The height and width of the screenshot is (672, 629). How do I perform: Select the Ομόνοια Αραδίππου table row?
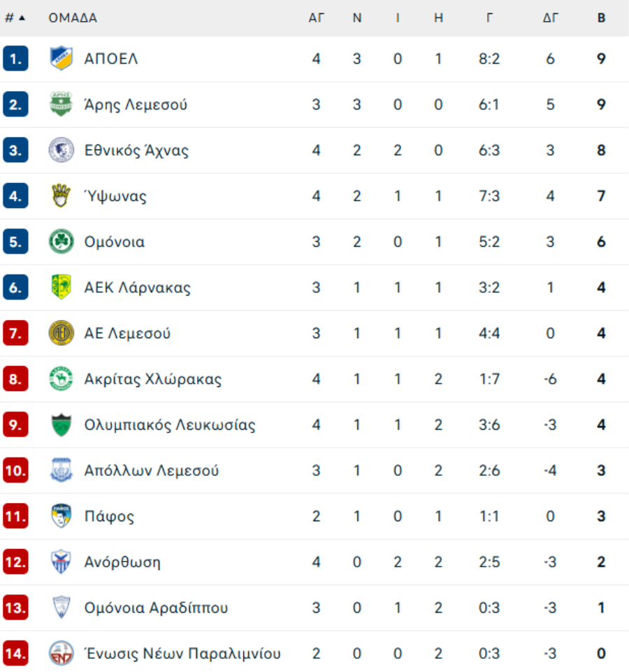pos(314,608)
